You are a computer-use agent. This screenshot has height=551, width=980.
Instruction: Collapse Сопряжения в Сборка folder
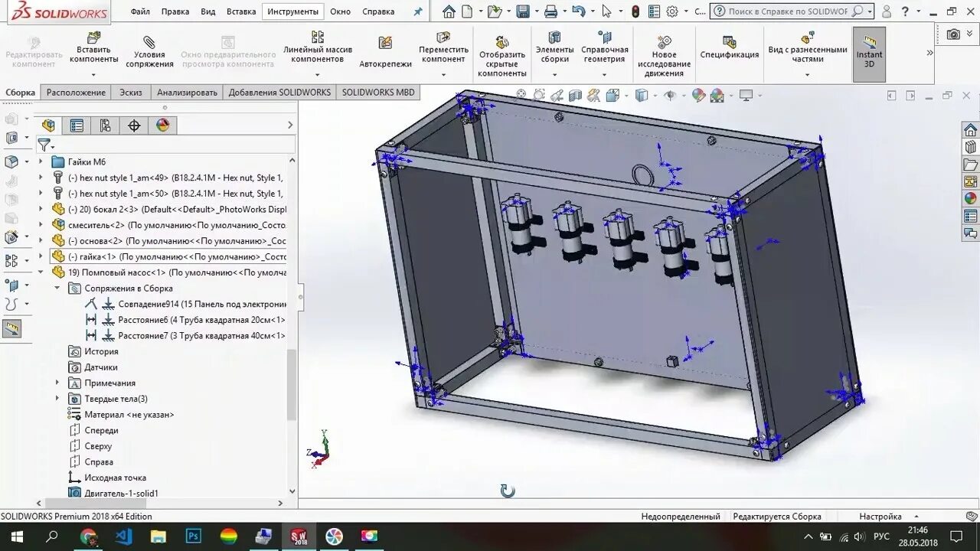57,289
